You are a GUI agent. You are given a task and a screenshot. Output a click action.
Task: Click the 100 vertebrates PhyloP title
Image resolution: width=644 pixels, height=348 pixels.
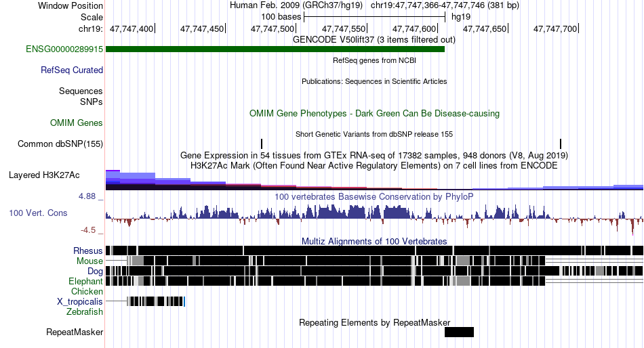click(374, 197)
